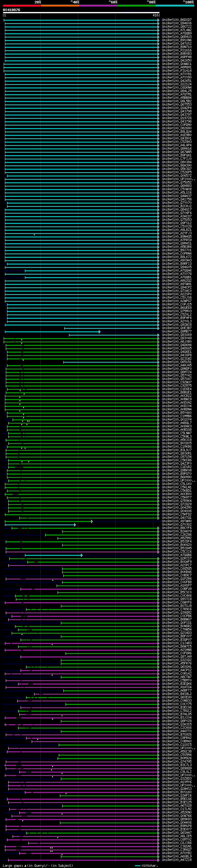Click the purple ~60% identity legend segment
This screenshot has height=868, width=197.
98,6
